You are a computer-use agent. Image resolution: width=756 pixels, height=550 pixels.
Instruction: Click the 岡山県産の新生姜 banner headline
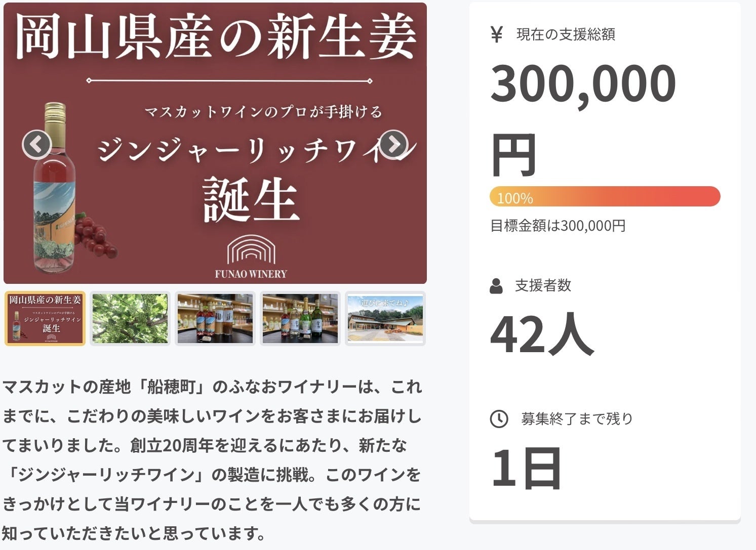pyautogui.click(x=215, y=36)
